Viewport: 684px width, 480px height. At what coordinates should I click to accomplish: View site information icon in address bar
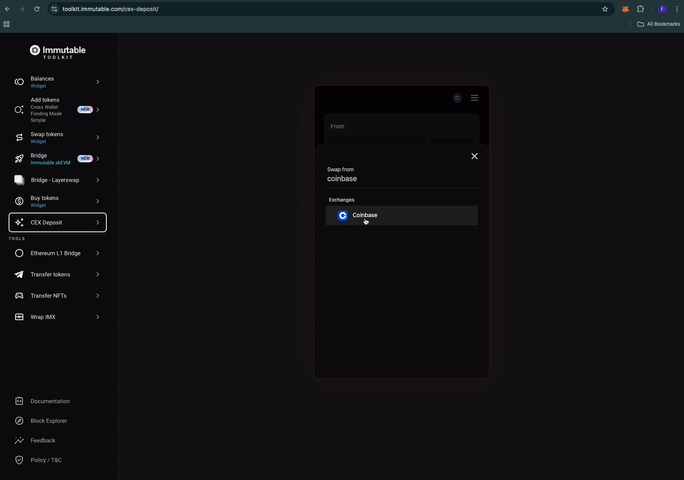click(x=54, y=9)
